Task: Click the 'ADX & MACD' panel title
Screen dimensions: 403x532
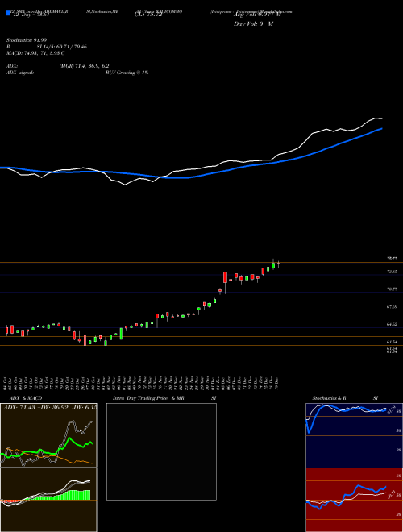Action: point(26,398)
